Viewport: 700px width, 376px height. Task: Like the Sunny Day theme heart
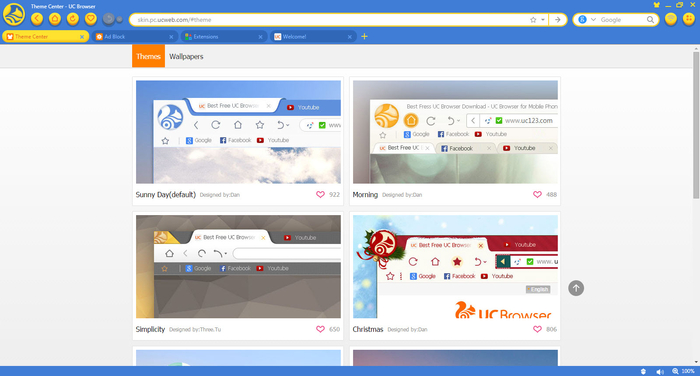click(320, 194)
